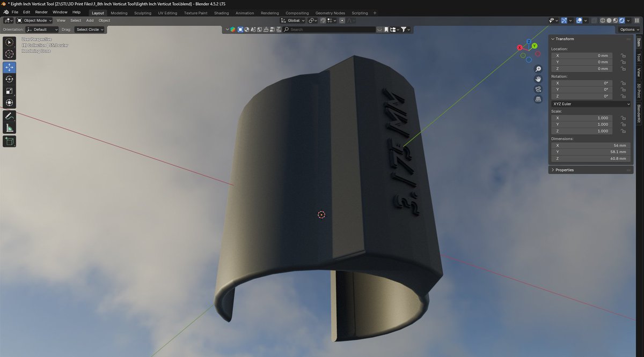Select the Annotate pencil tool
The width and height of the screenshot is (644, 357).
[10, 116]
